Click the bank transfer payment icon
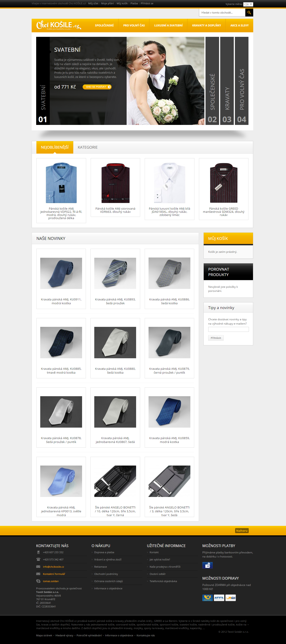286x644 pixels. click(207, 565)
